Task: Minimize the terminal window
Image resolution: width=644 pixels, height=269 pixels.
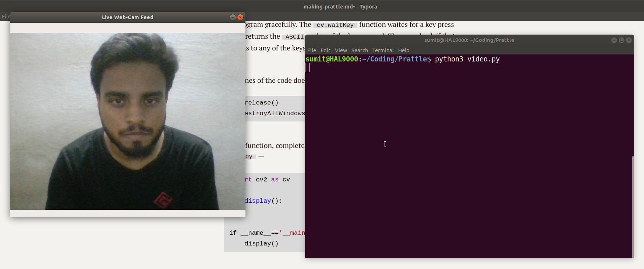Action: 614,40
